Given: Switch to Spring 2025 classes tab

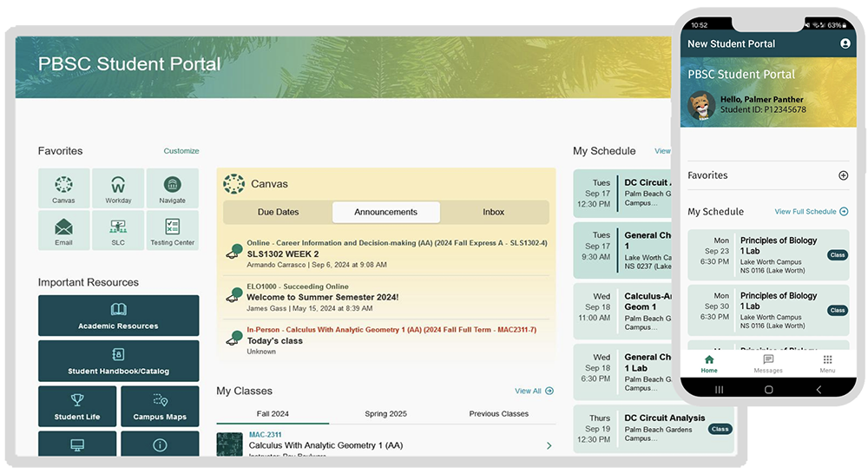Looking at the screenshot, I should tap(385, 414).
